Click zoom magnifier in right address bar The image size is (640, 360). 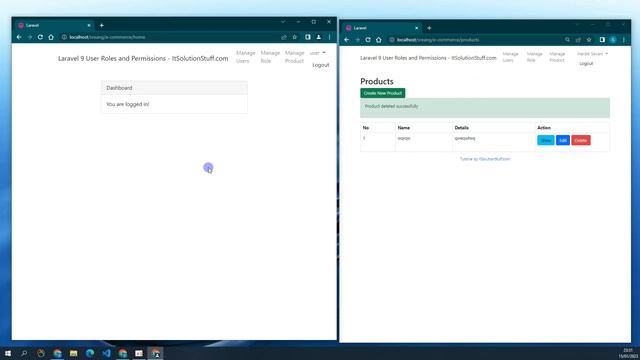(567, 40)
